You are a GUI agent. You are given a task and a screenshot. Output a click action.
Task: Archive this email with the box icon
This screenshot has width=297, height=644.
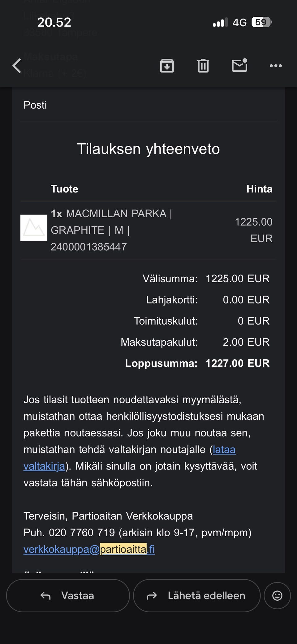point(167,66)
